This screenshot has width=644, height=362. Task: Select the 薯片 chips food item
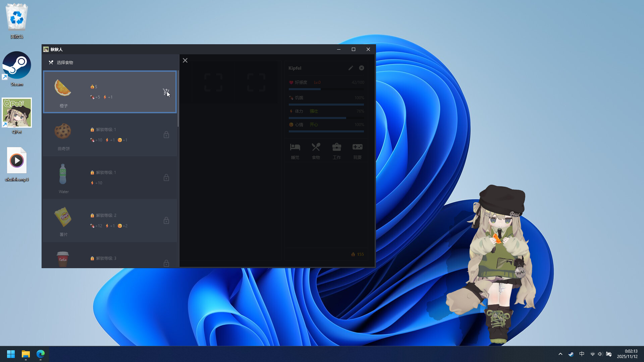pos(110,221)
